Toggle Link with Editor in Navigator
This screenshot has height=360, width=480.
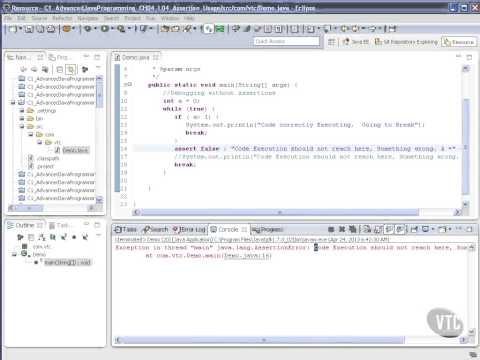click(x=71, y=69)
